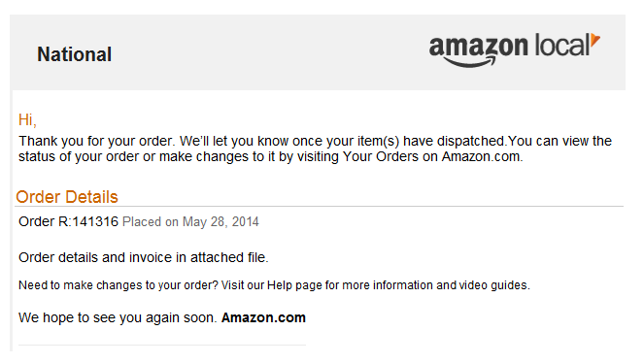The height and width of the screenshot is (364, 644).
Task: Click Order R:141316 number
Action: coord(68,221)
